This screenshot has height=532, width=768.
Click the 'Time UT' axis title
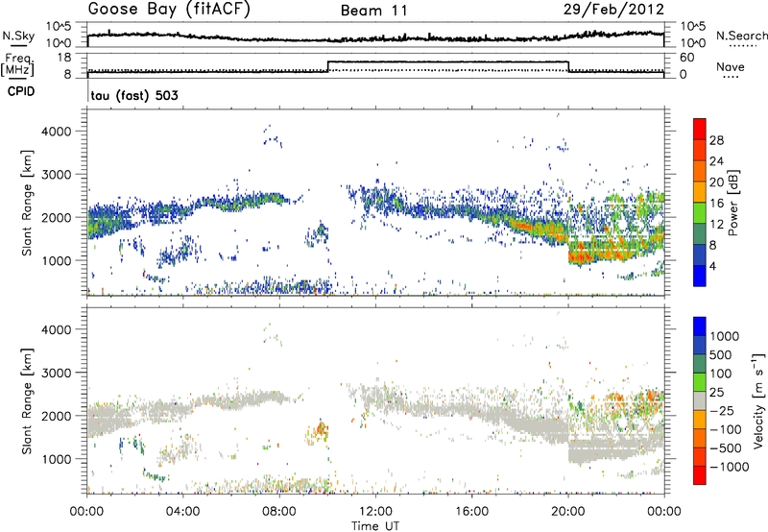375,526
